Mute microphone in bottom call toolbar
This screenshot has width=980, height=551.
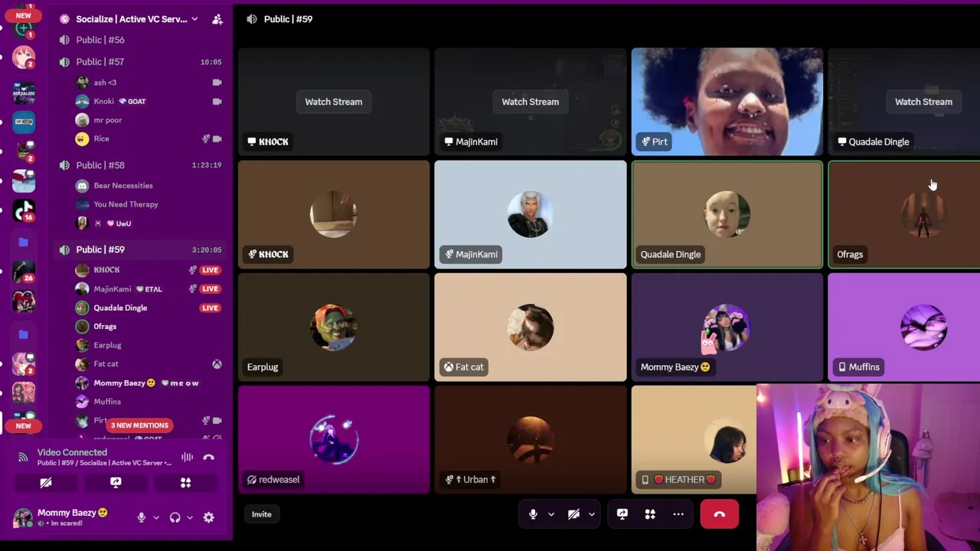pyautogui.click(x=533, y=514)
